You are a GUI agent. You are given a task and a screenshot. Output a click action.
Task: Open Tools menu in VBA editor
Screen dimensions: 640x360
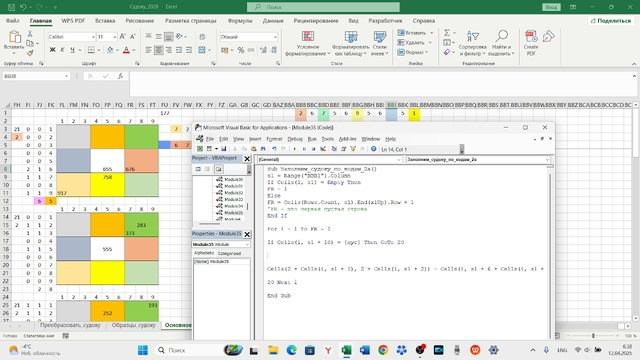click(327, 139)
